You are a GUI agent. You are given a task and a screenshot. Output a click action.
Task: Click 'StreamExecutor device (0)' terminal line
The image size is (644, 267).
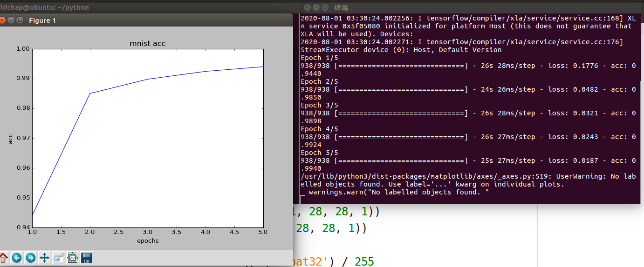click(x=401, y=50)
